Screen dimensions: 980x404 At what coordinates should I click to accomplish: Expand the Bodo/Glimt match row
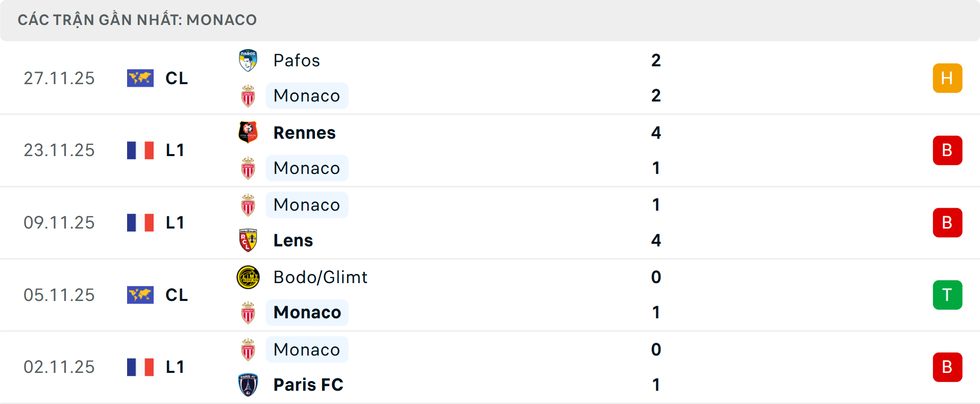(x=490, y=295)
